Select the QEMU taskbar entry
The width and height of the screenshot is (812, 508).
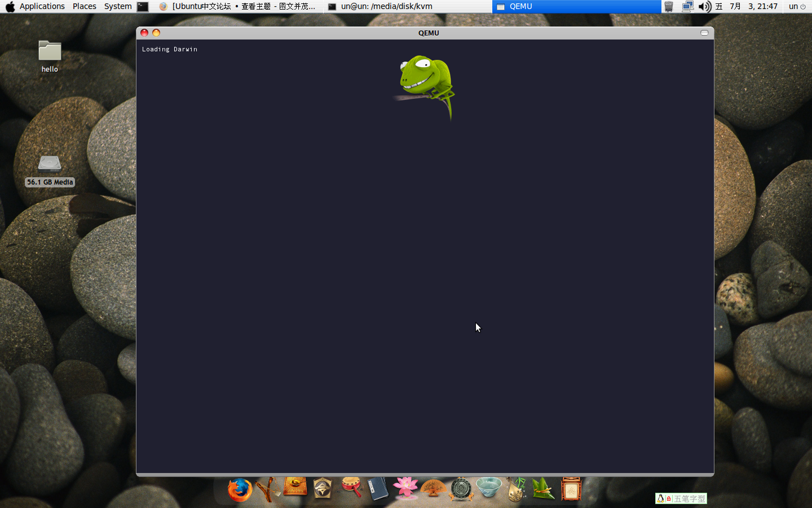(576, 7)
